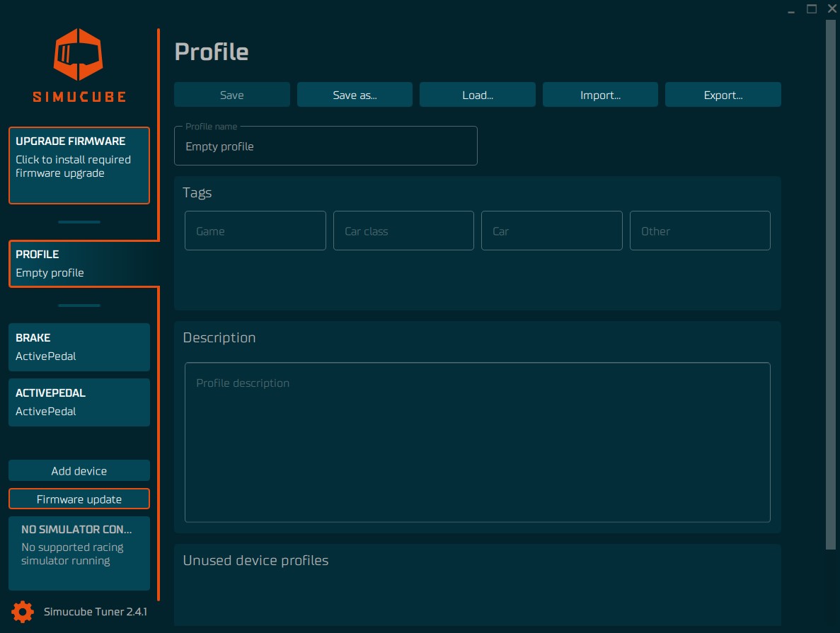Click into the Profile description text area
Image resolution: width=840 pixels, height=633 pixels.
pyautogui.click(x=478, y=442)
